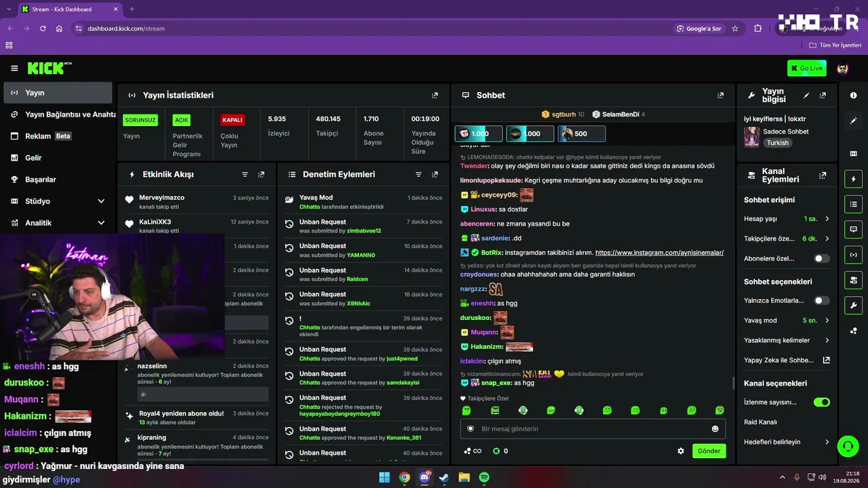This screenshot has width=868, height=488.
Task: Click the Sadece Sohbet category thumbnail
Action: point(751,137)
